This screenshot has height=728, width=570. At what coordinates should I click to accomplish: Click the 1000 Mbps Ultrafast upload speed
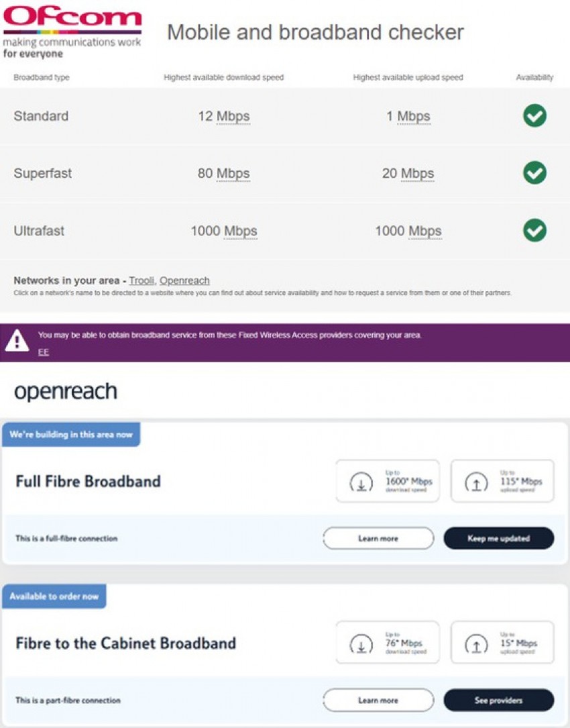point(408,231)
